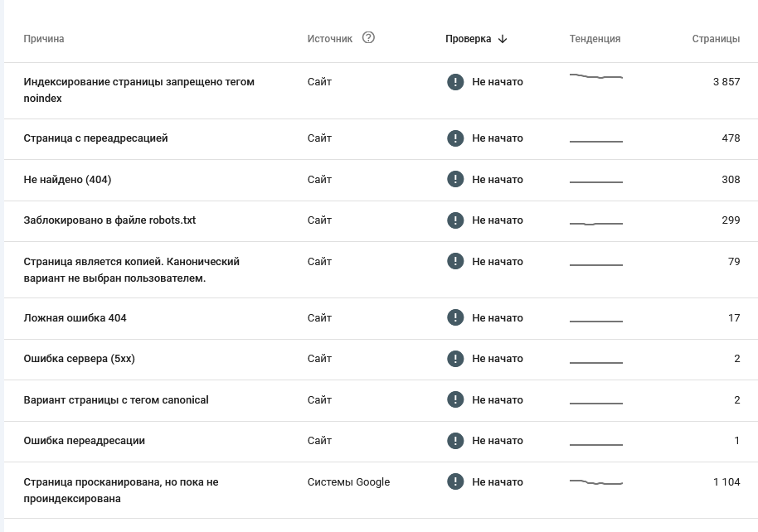Open the Страница просканирована, но пока не проиндексирована row
This screenshot has height=532, width=758.
pos(121,491)
